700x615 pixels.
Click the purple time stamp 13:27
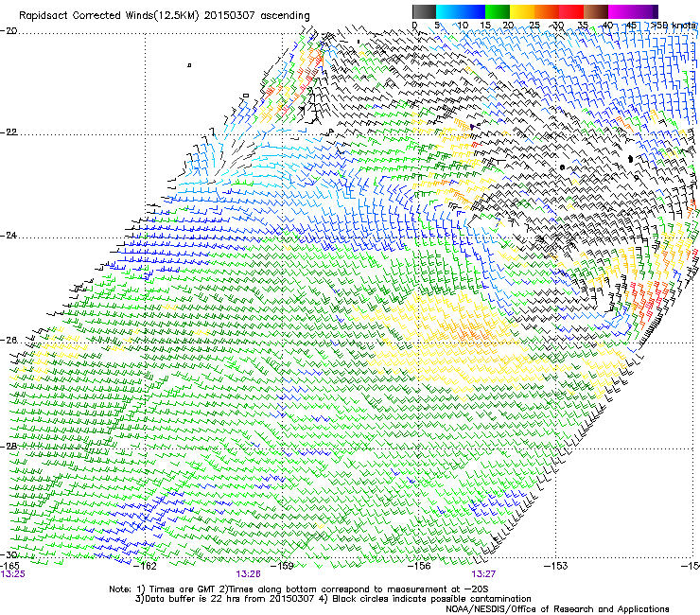click(483, 574)
